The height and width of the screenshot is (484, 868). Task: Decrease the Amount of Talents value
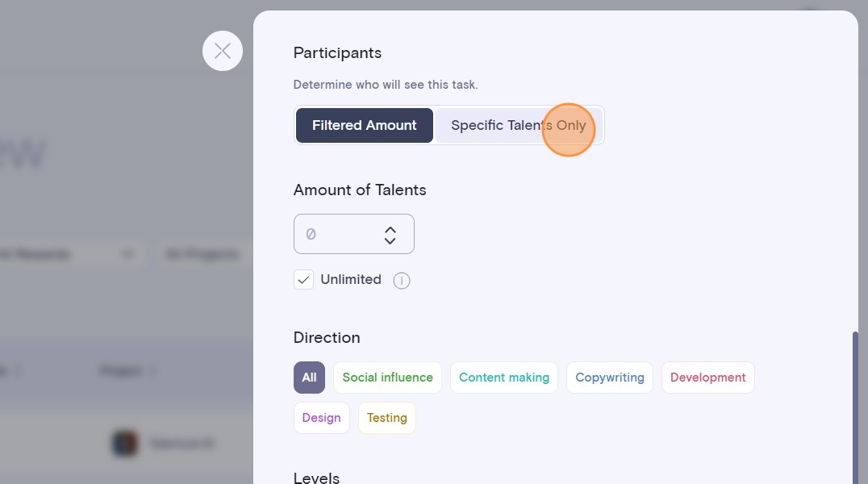coord(390,240)
